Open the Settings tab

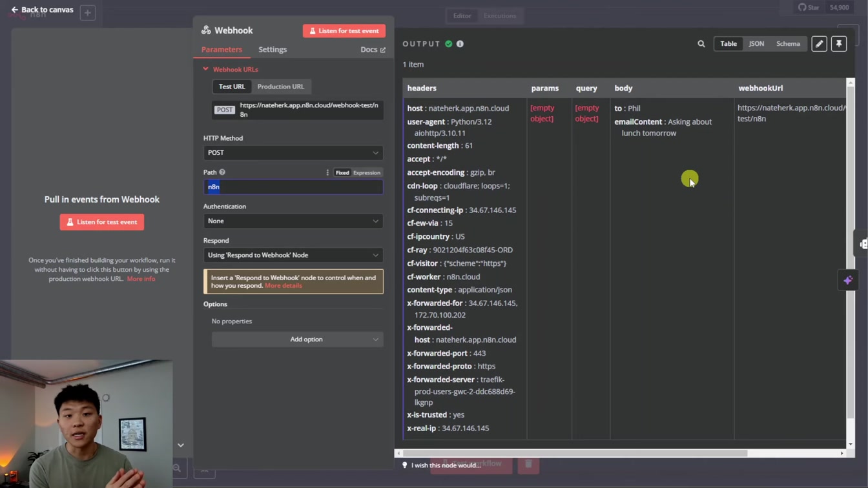pyautogui.click(x=273, y=50)
